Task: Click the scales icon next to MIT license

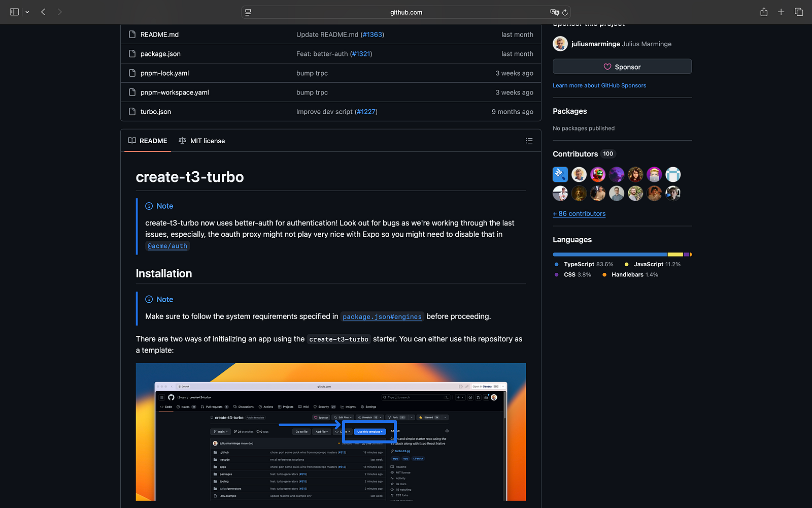Action: (x=183, y=141)
